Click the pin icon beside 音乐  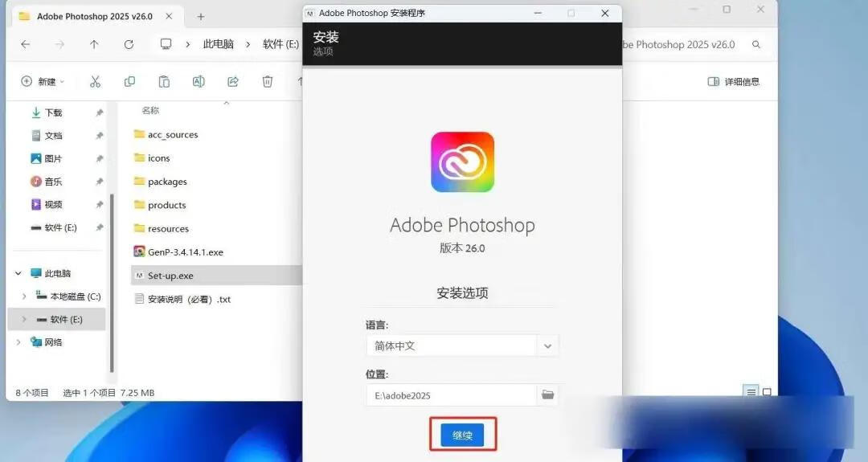[x=99, y=182]
